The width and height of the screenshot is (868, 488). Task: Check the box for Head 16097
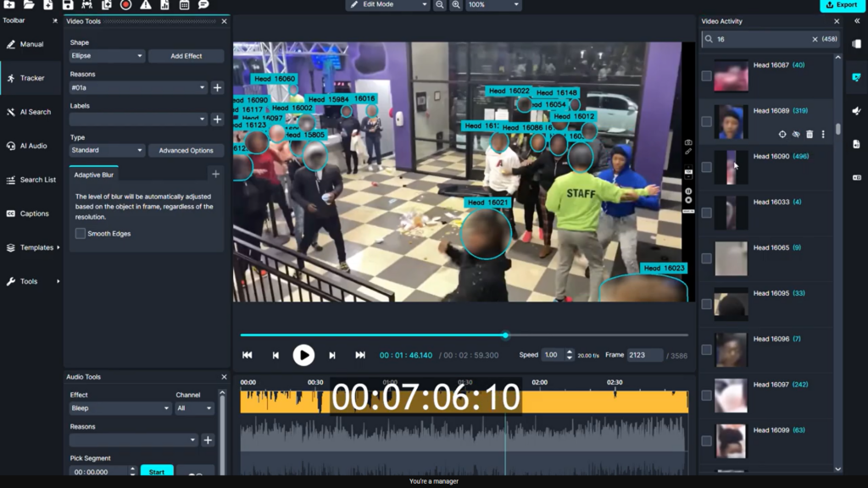click(x=706, y=395)
